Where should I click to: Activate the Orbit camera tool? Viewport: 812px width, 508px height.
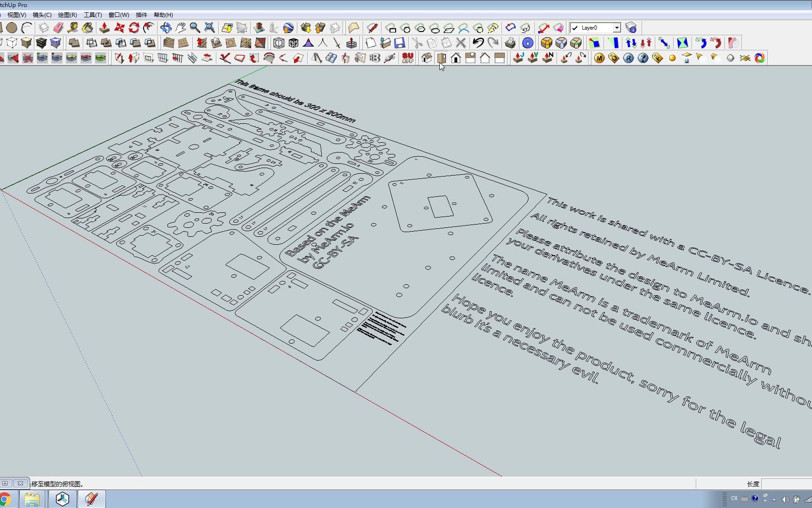tap(166, 28)
